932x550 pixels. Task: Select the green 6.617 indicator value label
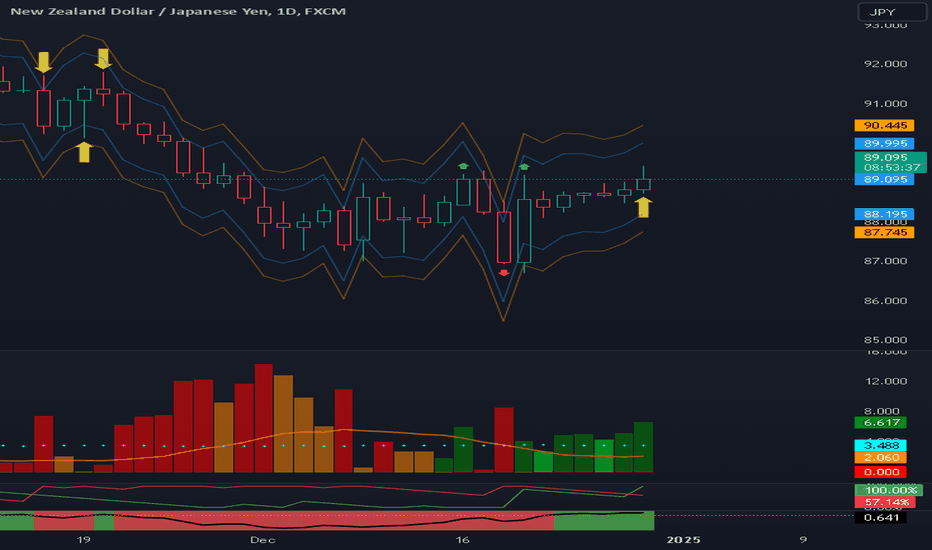pyautogui.click(x=880, y=423)
